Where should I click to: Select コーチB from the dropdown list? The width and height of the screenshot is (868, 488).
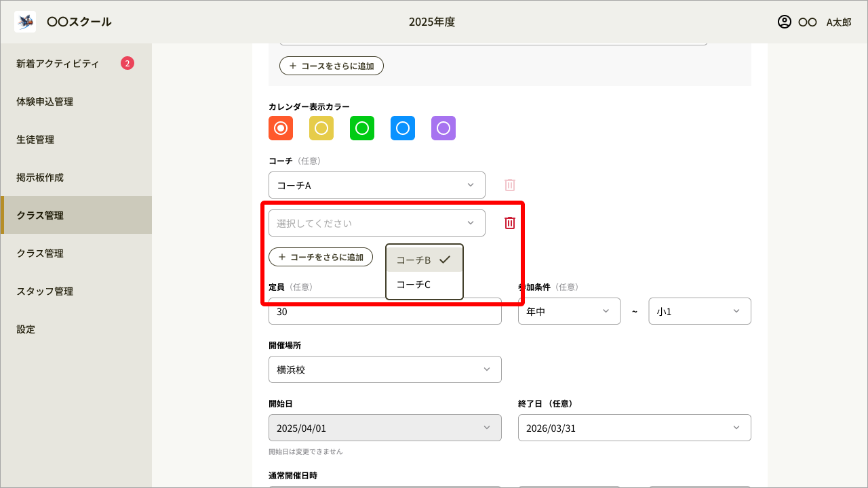click(x=424, y=260)
